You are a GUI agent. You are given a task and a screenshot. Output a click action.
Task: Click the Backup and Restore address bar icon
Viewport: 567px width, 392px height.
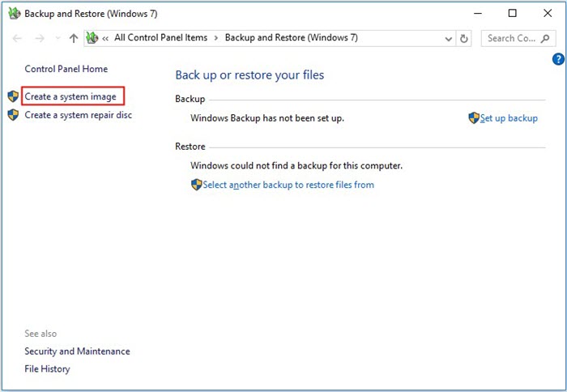[x=92, y=37]
